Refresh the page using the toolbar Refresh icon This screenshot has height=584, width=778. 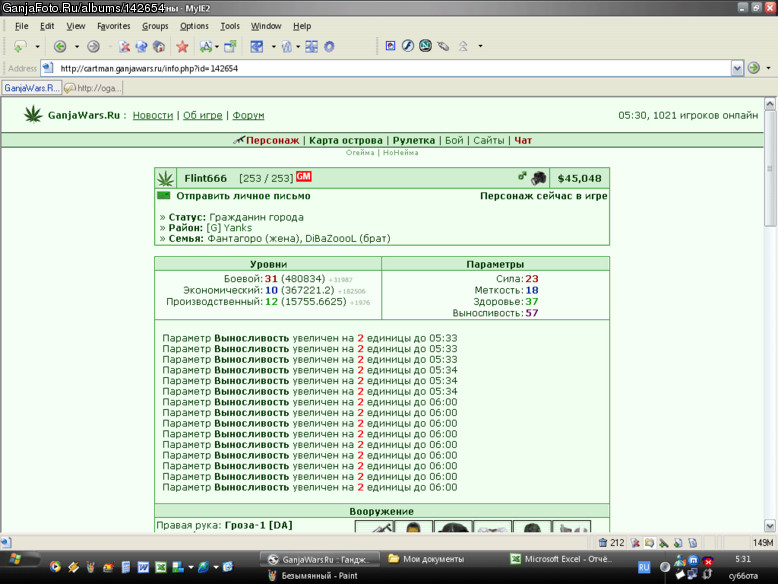tap(141, 46)
